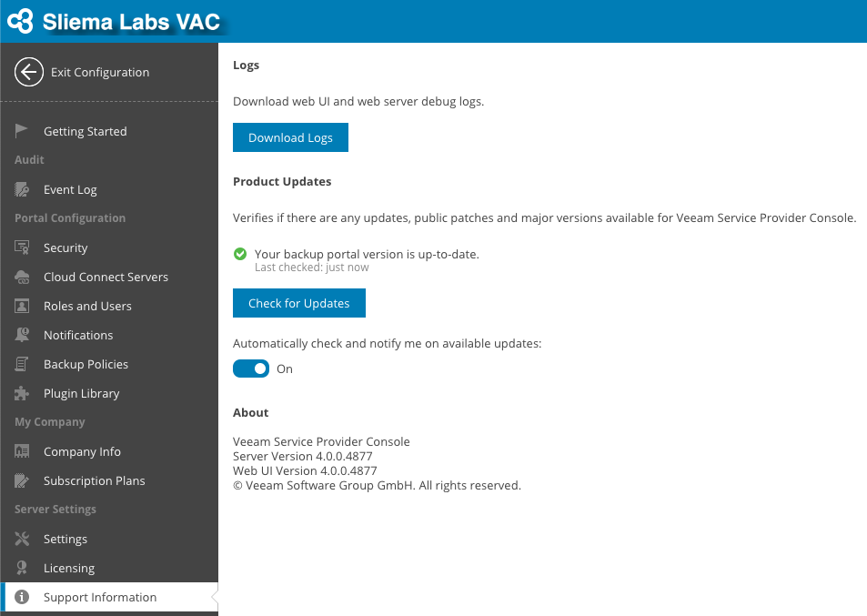The width and height of the screenshot is (867, 616).
Task: Click the Logs heading
Action: point(246,66)
